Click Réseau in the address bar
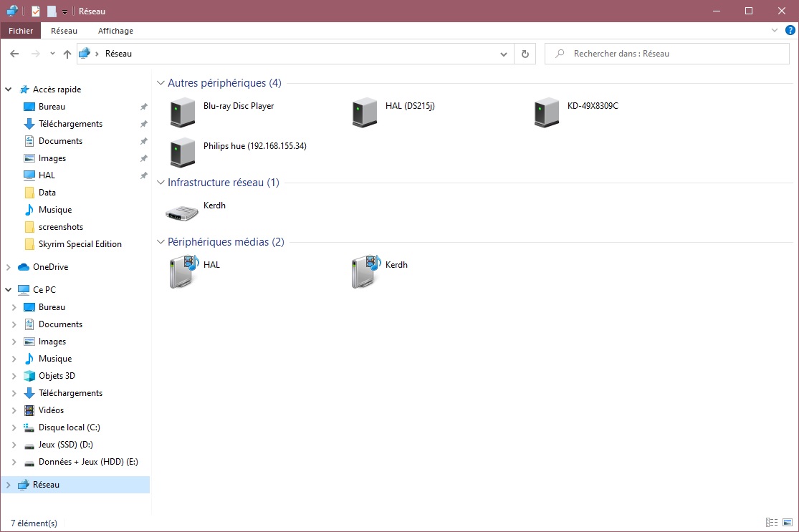 click(118, 54)
